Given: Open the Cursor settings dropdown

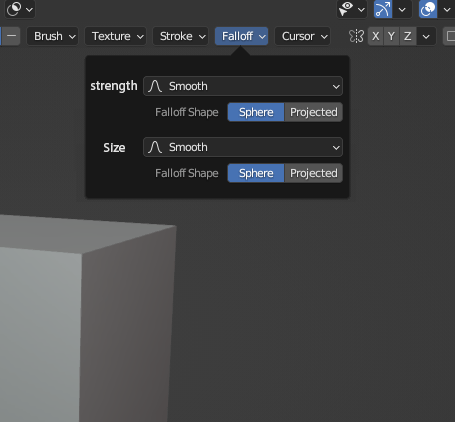Looking at the screenshot, I should pos(302,36).
